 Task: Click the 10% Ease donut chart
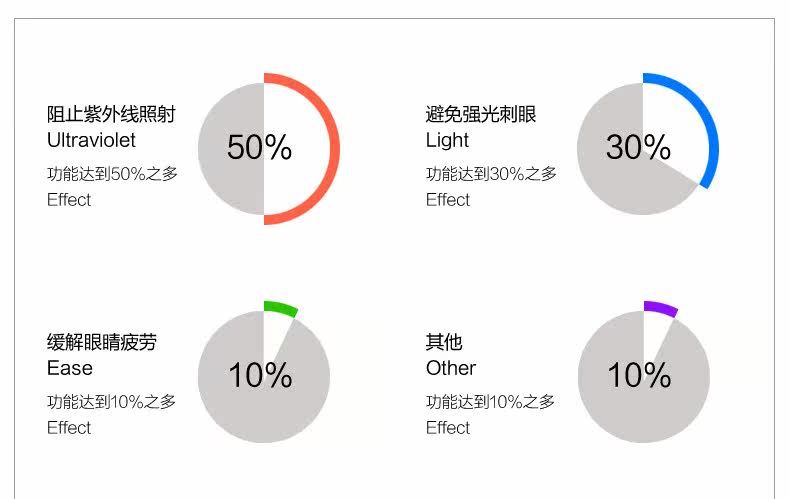264,377
